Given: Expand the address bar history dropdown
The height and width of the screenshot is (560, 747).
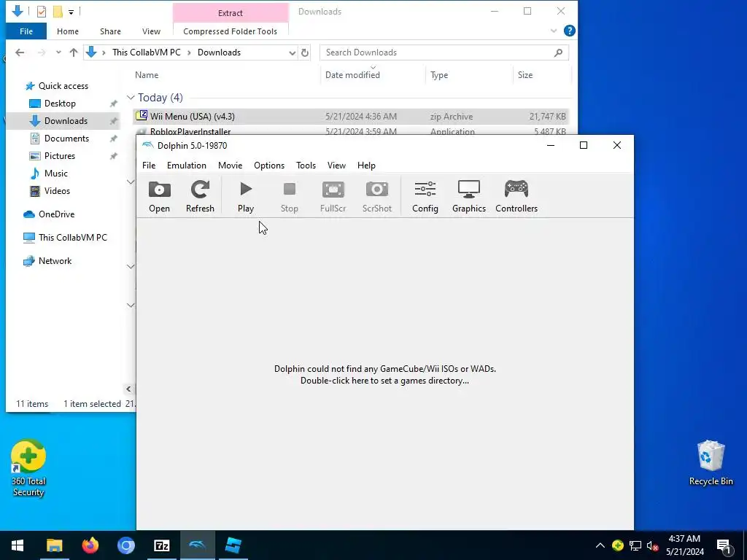Looking at the screenshot, I should click(292, 52).
